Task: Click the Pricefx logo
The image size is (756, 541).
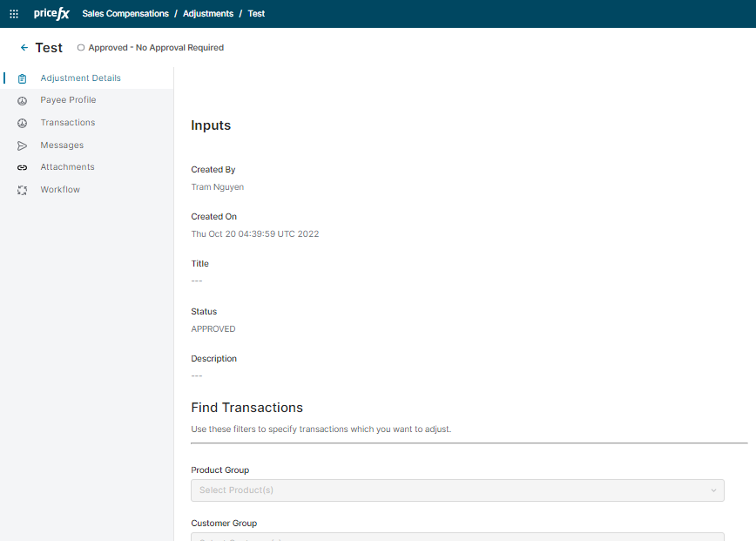Action: pyautogui.click(x=51, y=14)
